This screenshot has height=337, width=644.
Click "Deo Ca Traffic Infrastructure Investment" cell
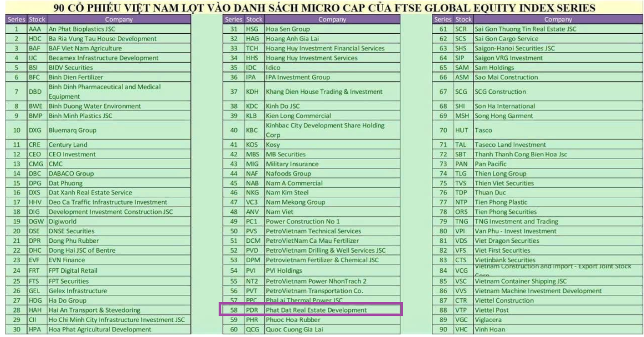pos(119,202)
